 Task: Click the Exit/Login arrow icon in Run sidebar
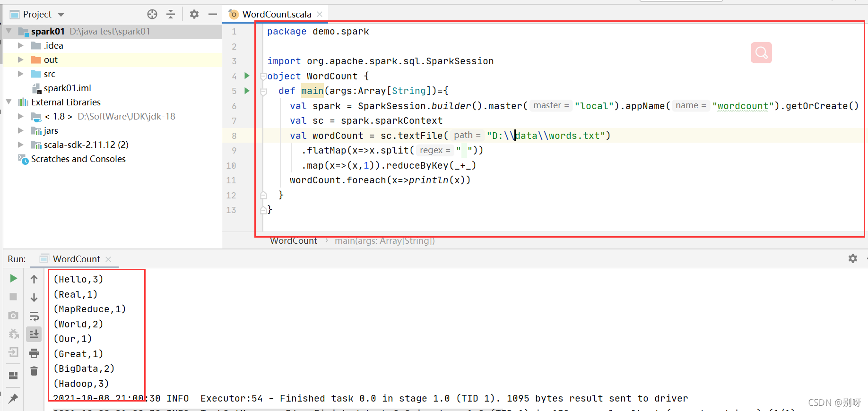point(13,352)
